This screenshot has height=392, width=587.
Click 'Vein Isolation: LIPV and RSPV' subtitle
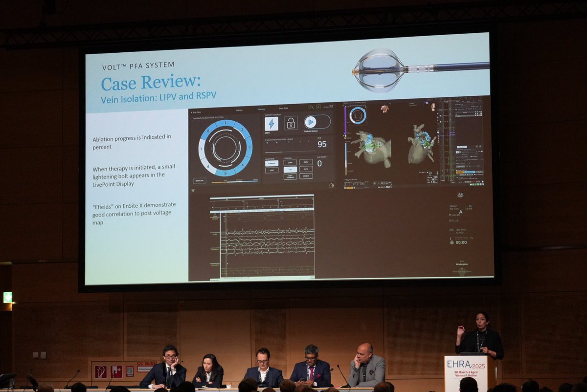pos(158,97)
